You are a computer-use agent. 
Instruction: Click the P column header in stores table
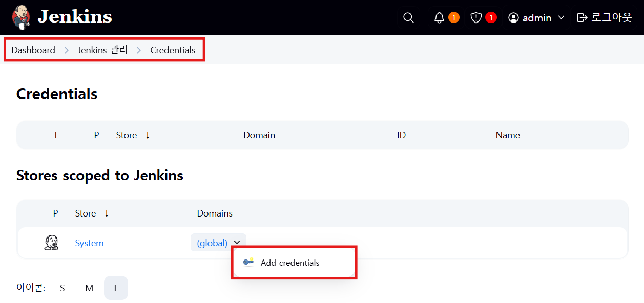pos(56,213)
